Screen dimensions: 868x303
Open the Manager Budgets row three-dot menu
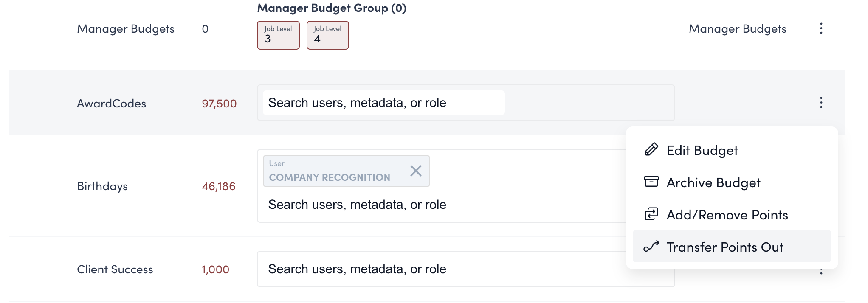821,28
